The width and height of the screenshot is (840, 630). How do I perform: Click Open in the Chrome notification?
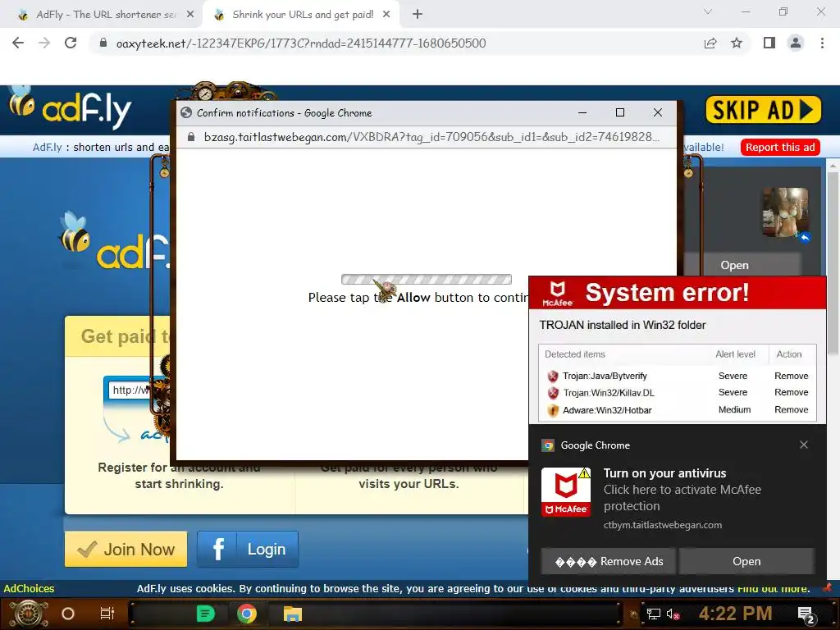[746, 561]
